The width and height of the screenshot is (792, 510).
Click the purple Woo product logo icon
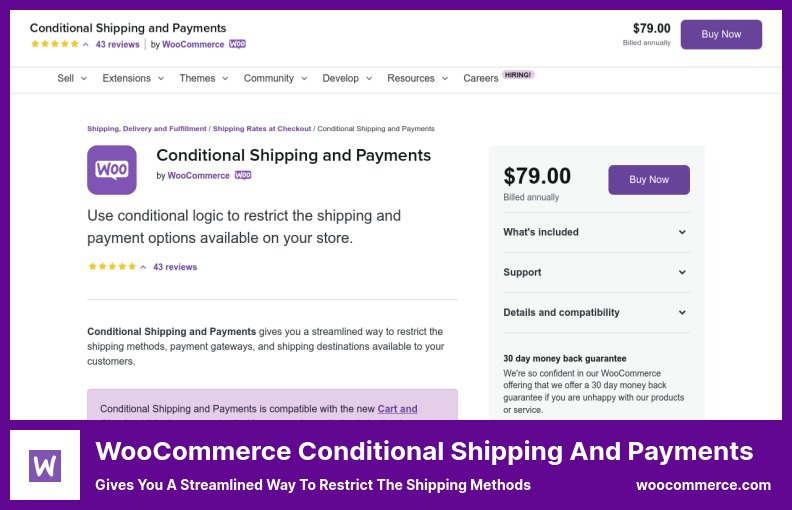click(112, 170)
